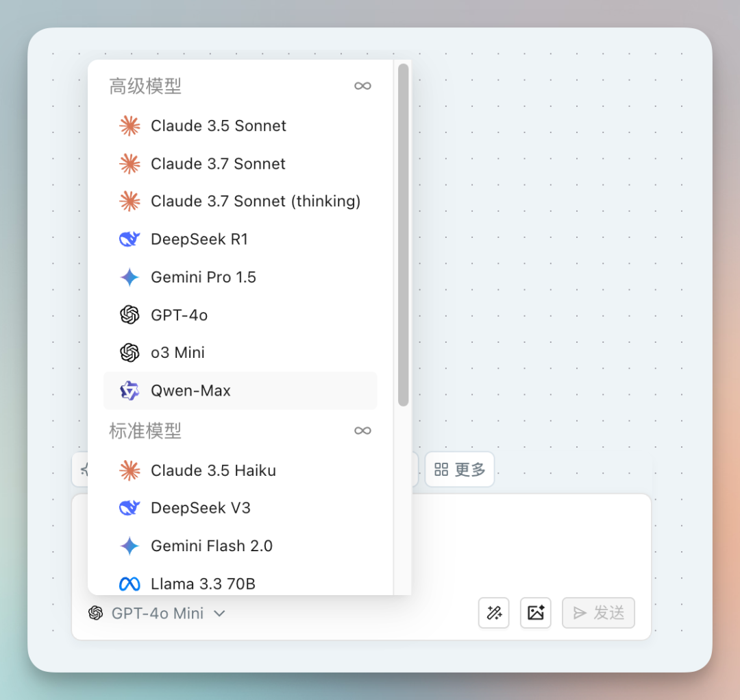
Task: Click the model list scrollbar thumb
Action: [403, 234]
